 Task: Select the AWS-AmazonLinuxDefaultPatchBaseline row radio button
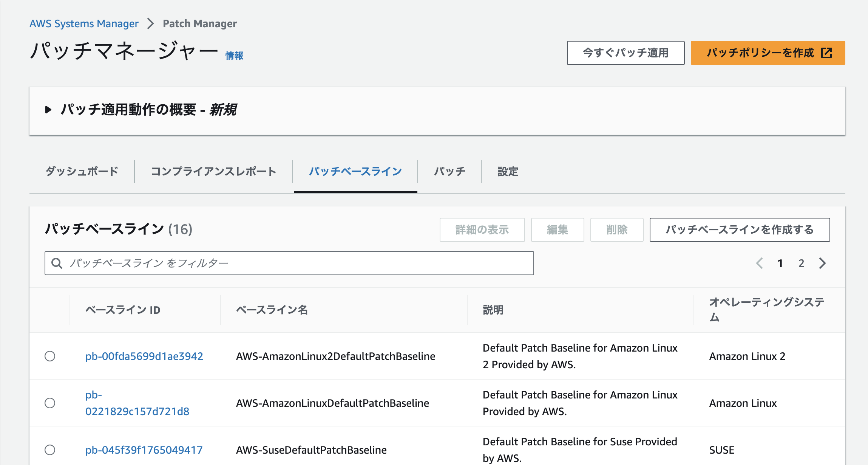pos(50,403)
